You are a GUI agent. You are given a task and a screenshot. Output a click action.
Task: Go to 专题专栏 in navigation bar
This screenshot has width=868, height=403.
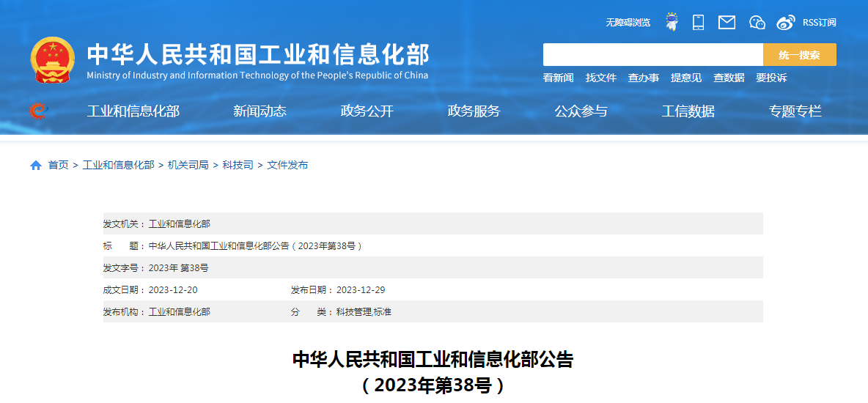pos(795,111)
